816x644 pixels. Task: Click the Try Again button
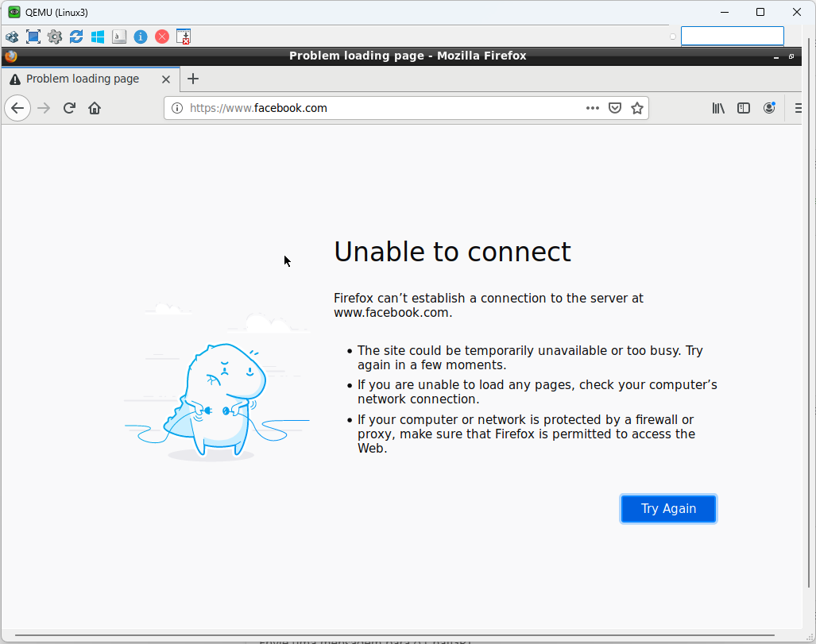coord(669,509)
